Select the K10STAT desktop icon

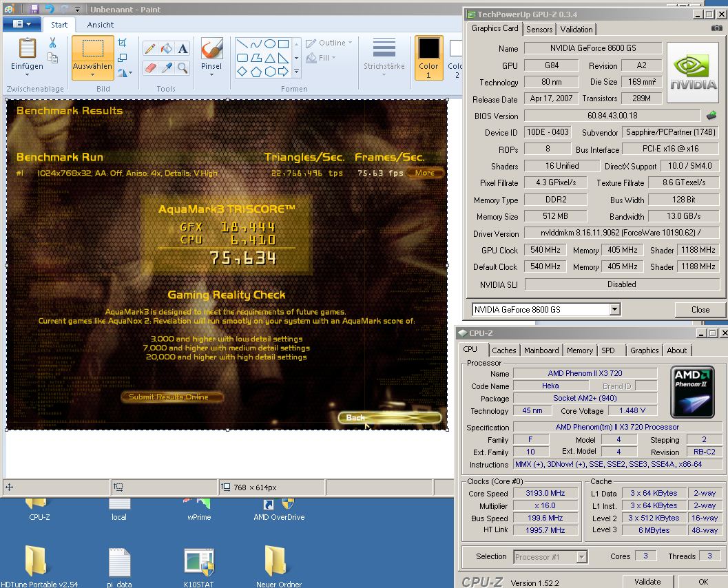199,568
